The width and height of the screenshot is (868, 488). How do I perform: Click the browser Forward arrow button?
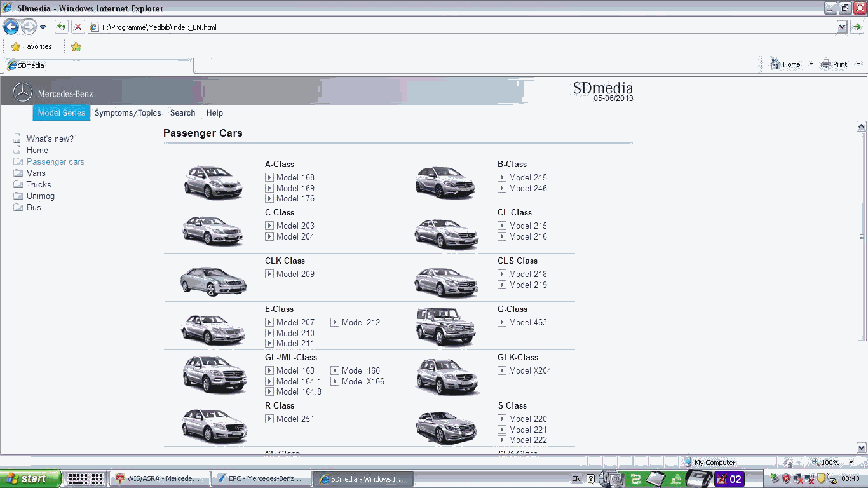point(29,27)
